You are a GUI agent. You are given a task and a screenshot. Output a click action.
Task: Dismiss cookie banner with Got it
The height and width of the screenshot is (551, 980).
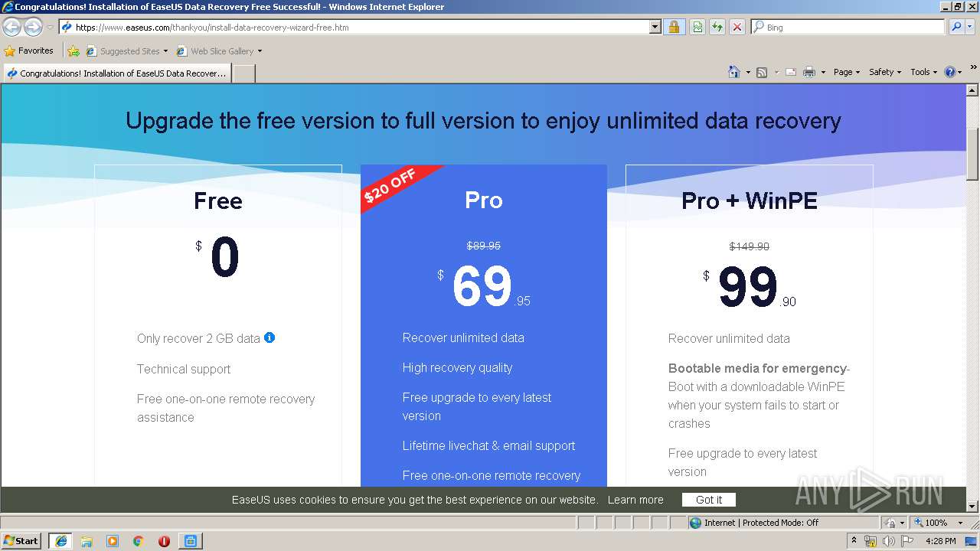[709, 500]
